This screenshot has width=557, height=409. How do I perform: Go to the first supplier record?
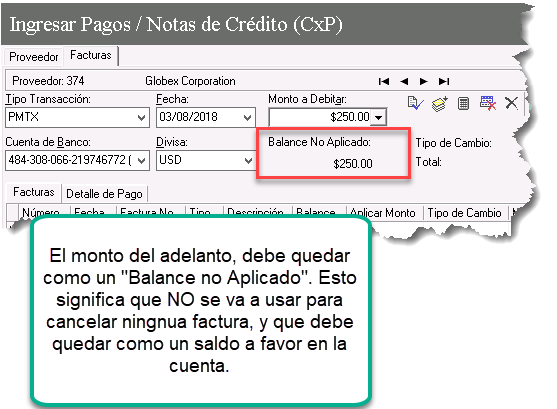(384, 81)
